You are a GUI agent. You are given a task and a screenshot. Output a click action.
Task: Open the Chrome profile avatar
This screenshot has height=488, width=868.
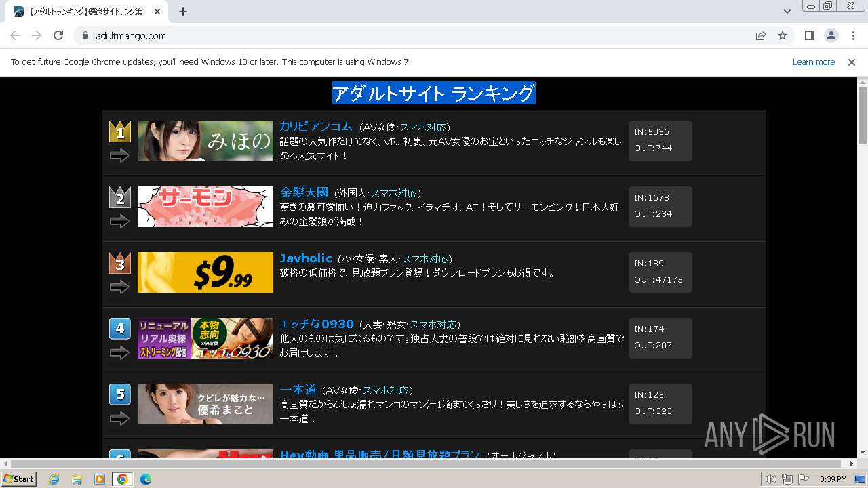coord(831,35)
